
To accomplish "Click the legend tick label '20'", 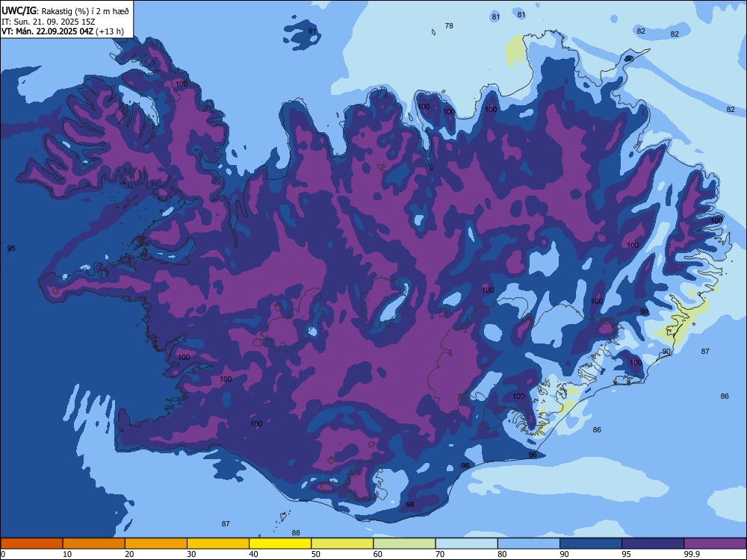I will pyautogui.click(x=129, y=554).
